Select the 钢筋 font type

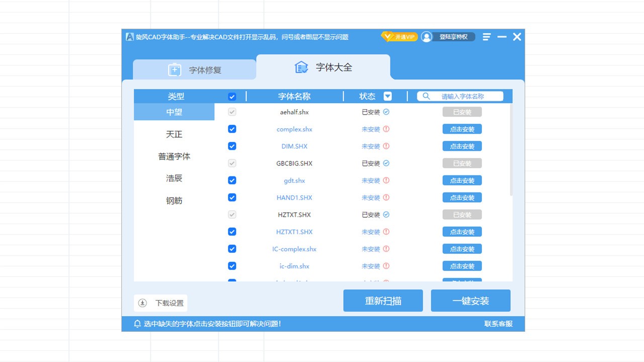[174, 201]
